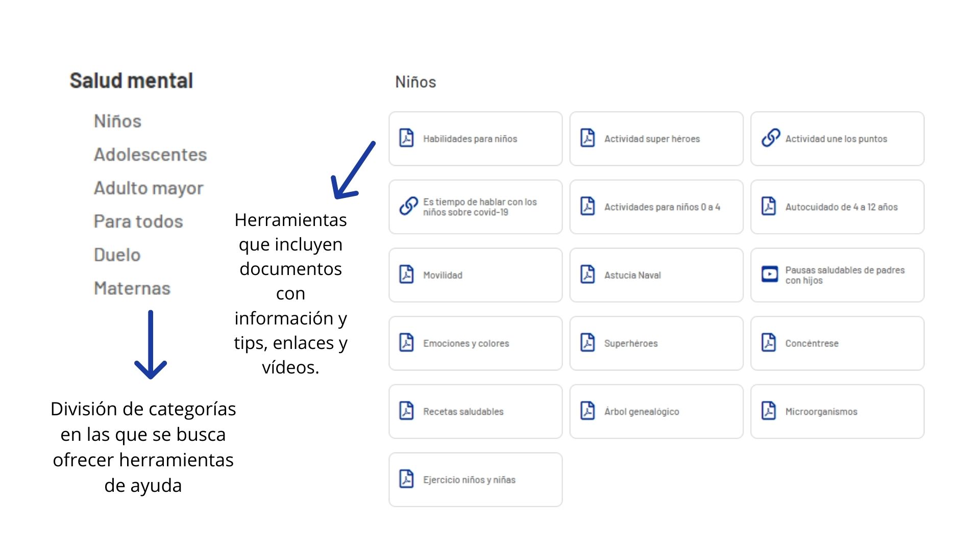Open the Maternas category
This screenshot has height=551, width=980.
(x=132, y=288)
